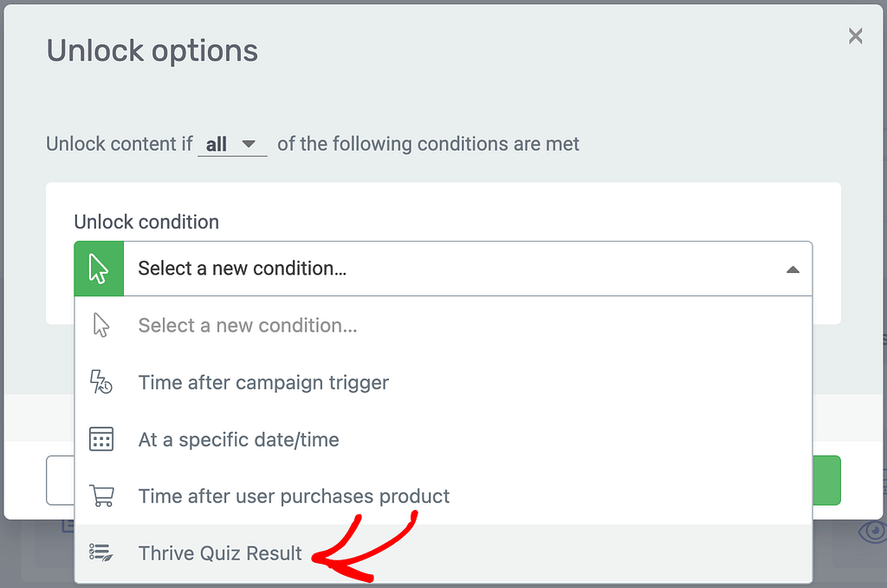887x588 pixels.
Task: Click the document icon behind dialog bottom left
Action: (x=68, y=526)
